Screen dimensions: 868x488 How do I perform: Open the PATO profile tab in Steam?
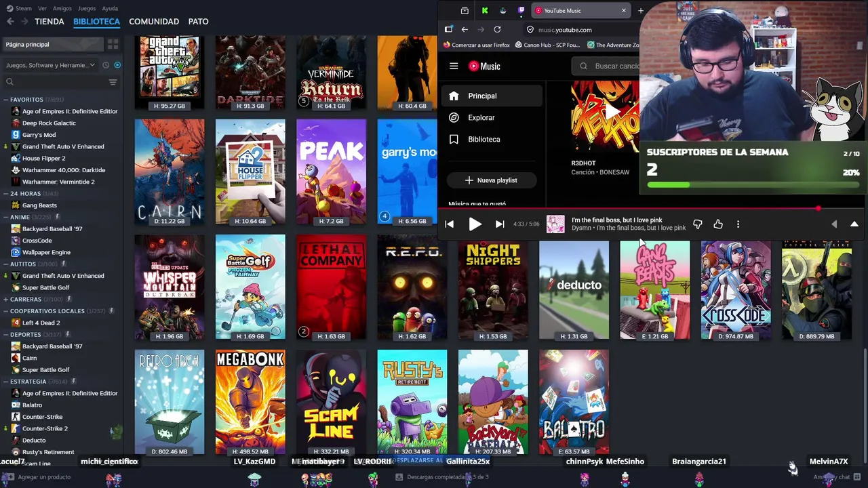[198, 22]
